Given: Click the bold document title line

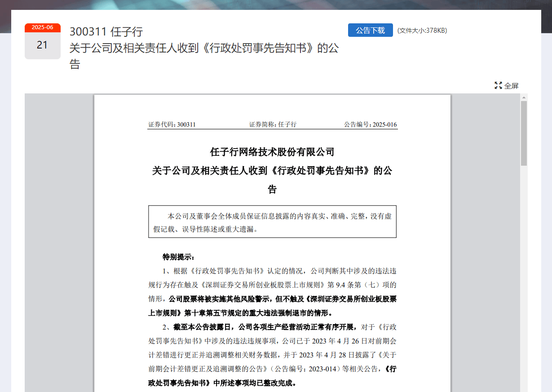Looking at the screenshot, I should click(272, 171).
